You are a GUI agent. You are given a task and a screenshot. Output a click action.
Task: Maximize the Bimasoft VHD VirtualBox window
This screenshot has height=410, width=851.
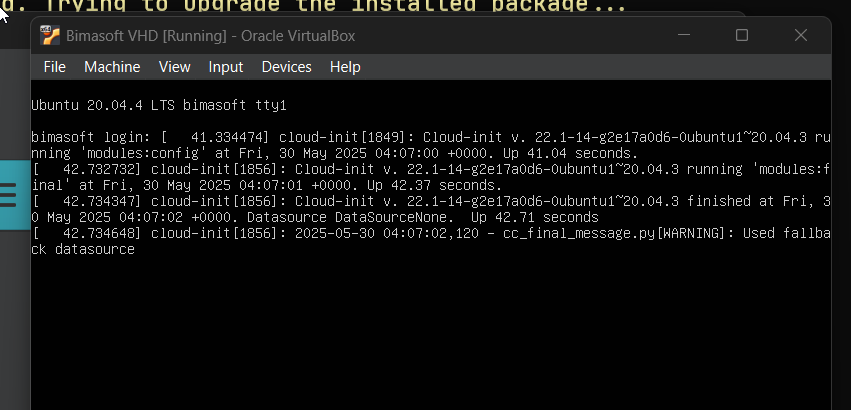[x=742, y=35]
